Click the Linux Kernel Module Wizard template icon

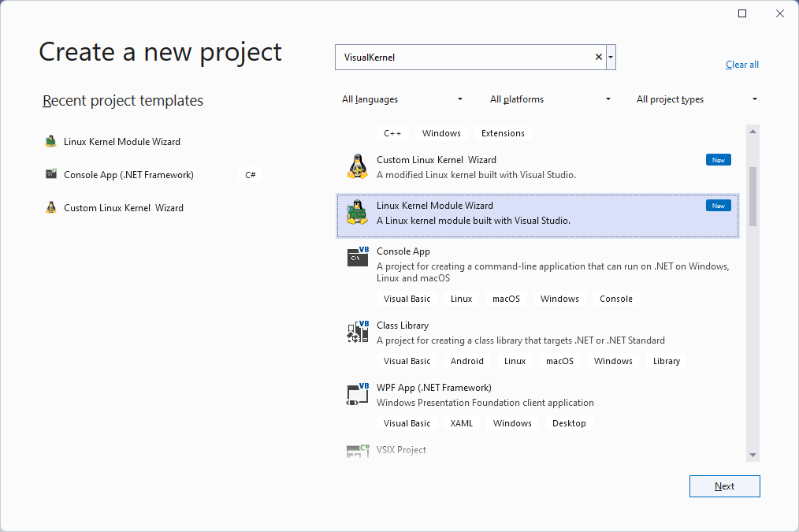[357, 213]
